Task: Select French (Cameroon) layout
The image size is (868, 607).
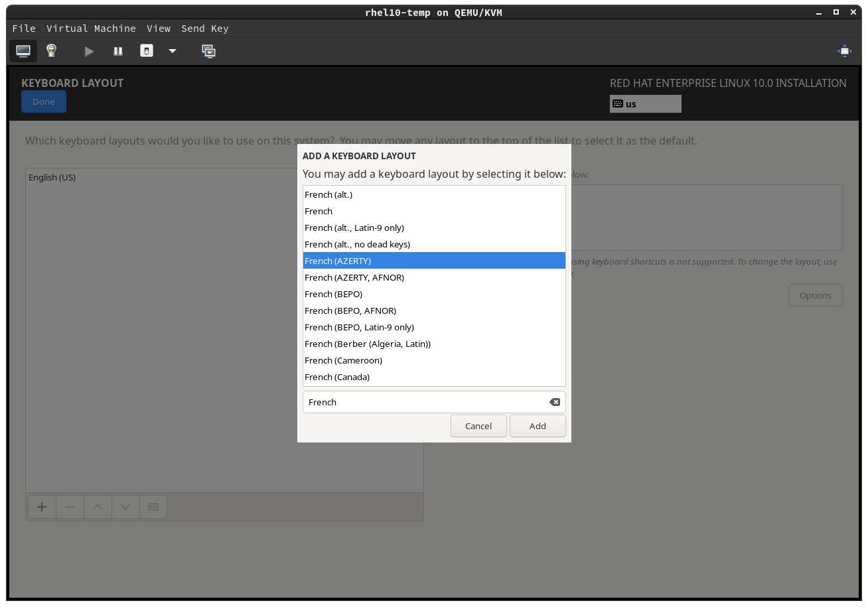Action: pos(434,360)
